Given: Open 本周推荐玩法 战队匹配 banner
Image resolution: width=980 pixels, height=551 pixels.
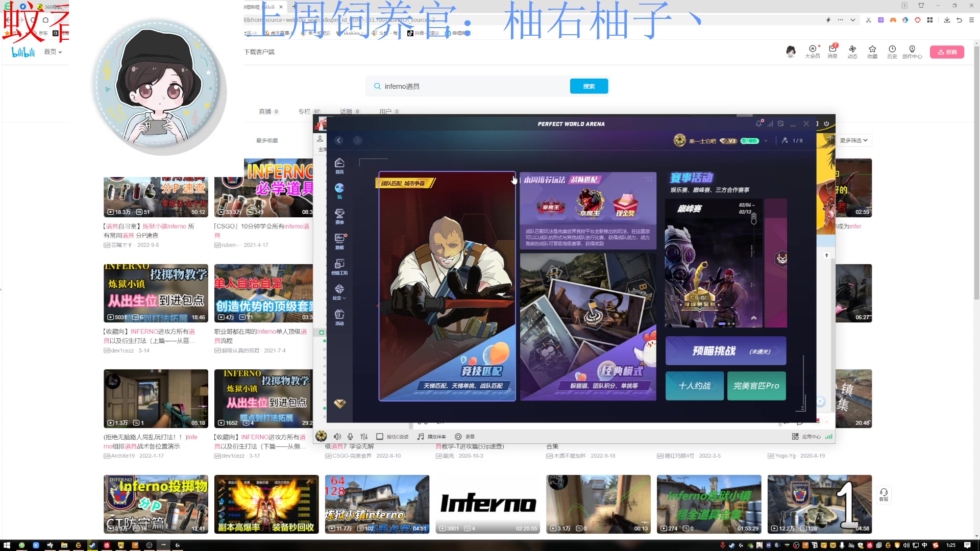Looking at the screenshot, I should pyautogui.click(x=588, y=210).
